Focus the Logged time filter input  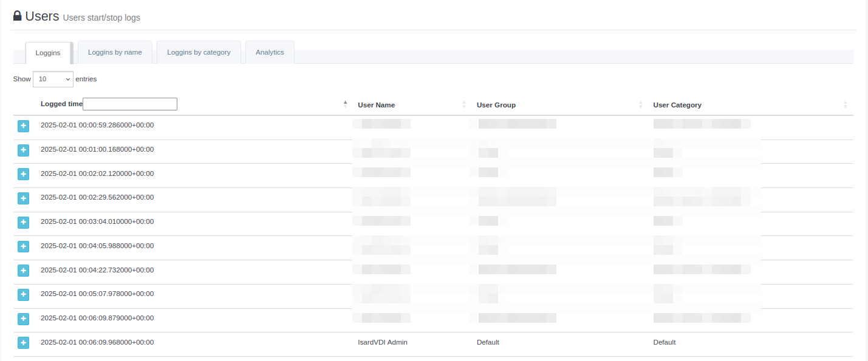click(x=130, y=104)
